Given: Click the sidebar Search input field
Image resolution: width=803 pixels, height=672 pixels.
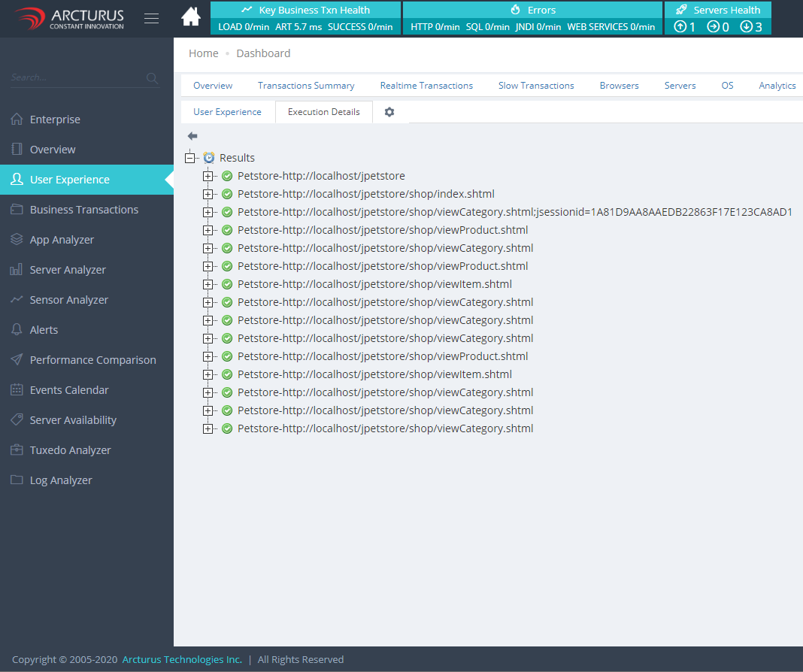Looking at the screenshot, I should (x=75, y=77).
